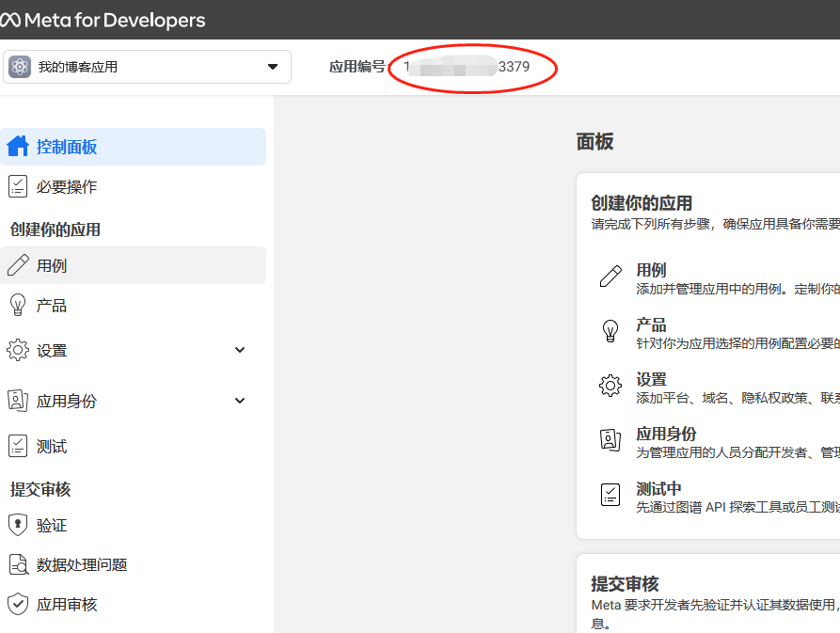Viewport: 840px width, 633px height.
Task: Click the Meta for Developers logo
Action: [x=103, y=21]
